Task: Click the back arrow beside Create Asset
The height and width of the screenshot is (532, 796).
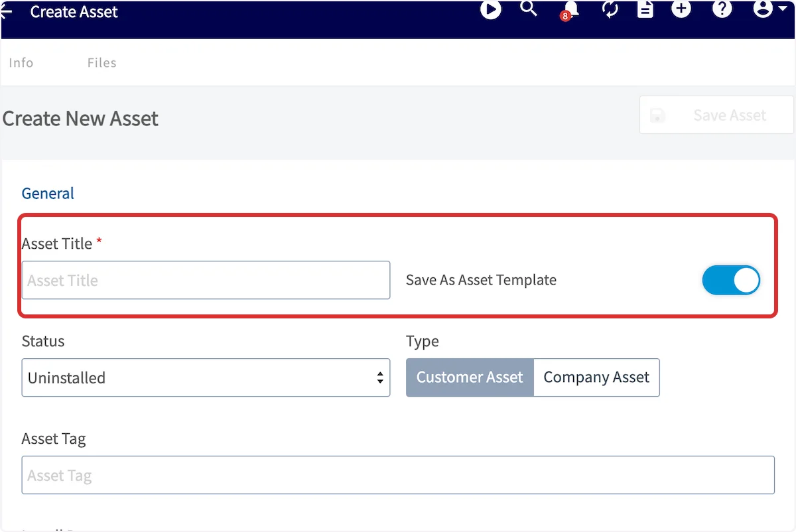Action: click(7, 11)
